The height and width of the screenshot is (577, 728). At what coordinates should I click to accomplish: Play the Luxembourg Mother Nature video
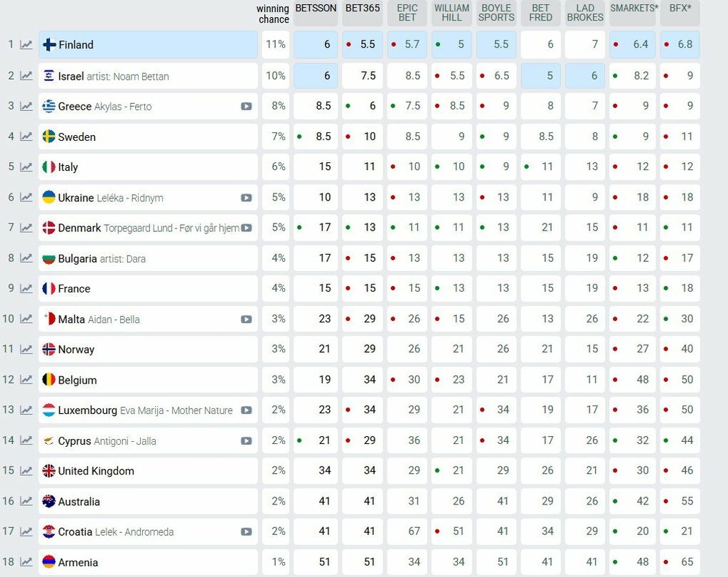point(246,411)
